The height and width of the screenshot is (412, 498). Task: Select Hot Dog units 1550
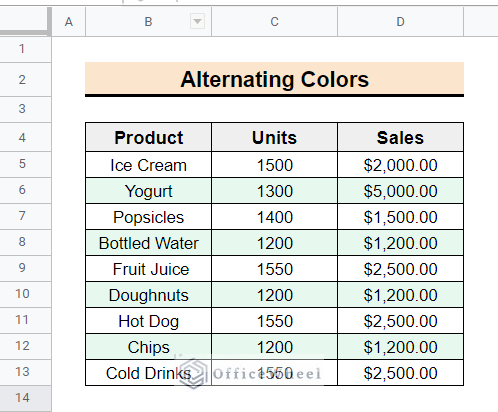point(274,321)
